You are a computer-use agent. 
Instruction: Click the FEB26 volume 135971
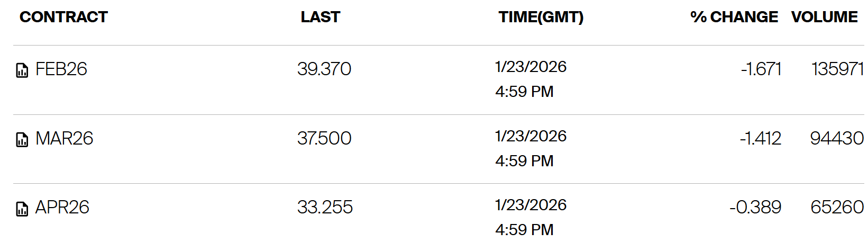point(837,69)
